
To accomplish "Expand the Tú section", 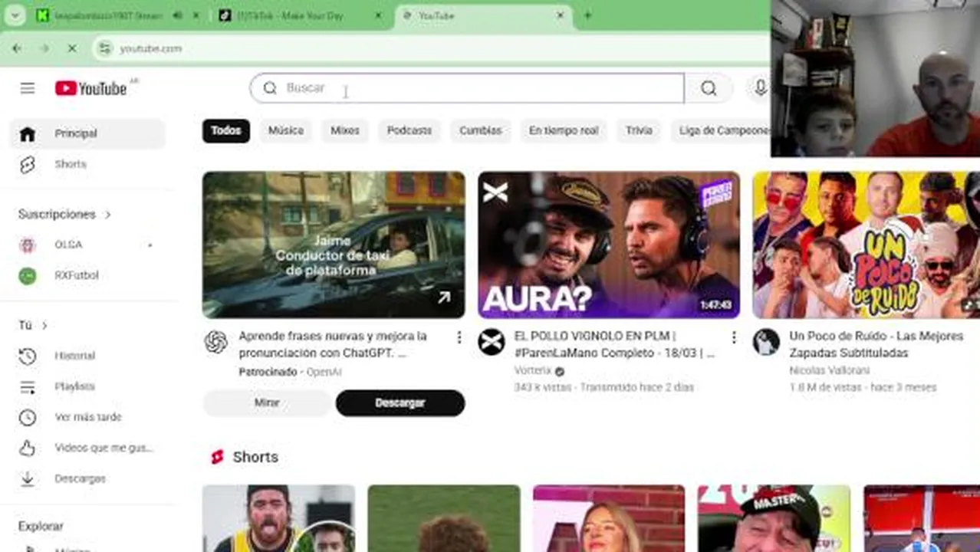I will pyautogui.click(x=33, y=325).
